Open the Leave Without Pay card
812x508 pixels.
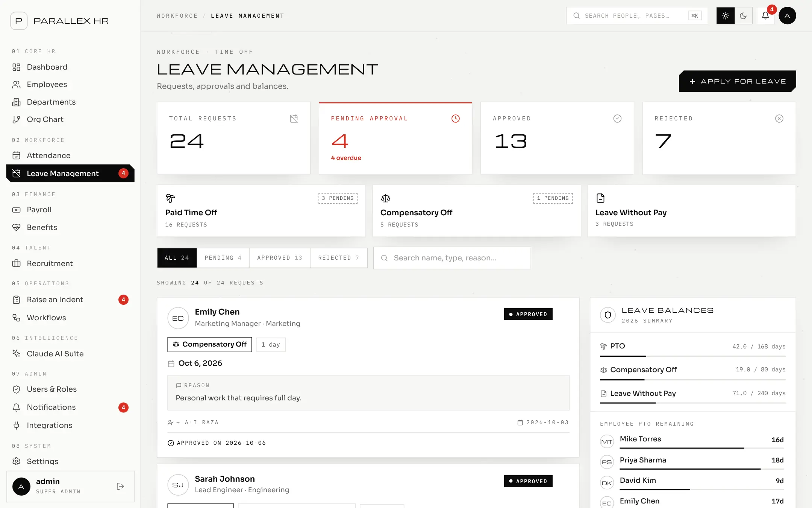(691, 211)
